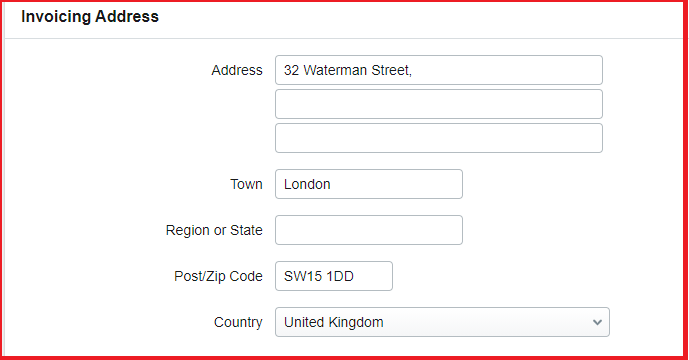Screen dimensions: 689x360
Task: Place cursor on the London text
Action: pyautogui.click(x=307, y=184)
